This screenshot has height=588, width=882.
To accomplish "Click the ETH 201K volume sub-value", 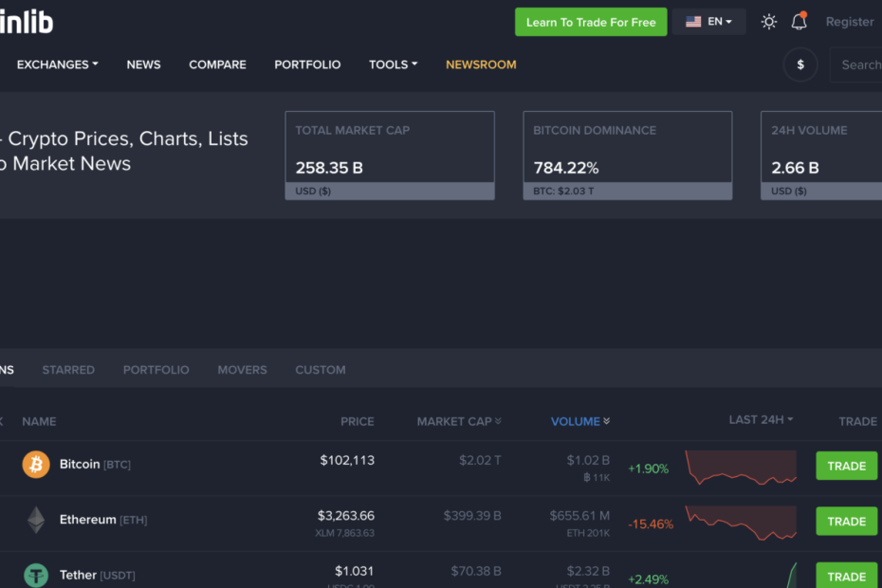I will (588, 533).
